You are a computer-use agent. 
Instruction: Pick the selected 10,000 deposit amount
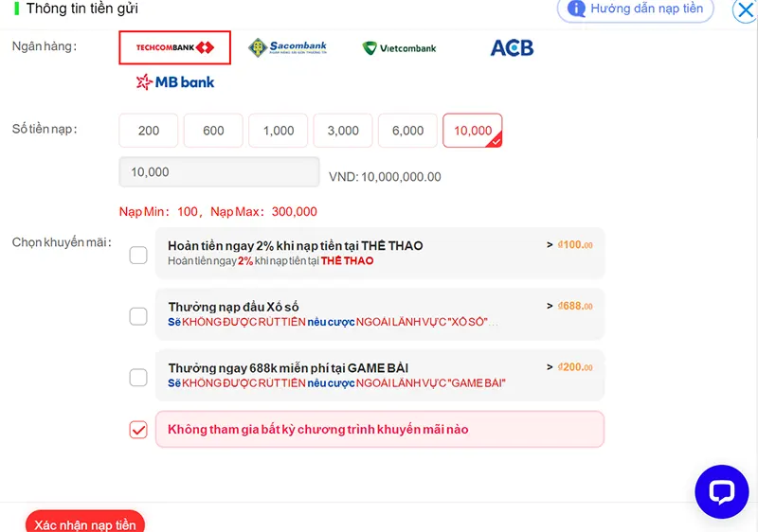(472, 131)
